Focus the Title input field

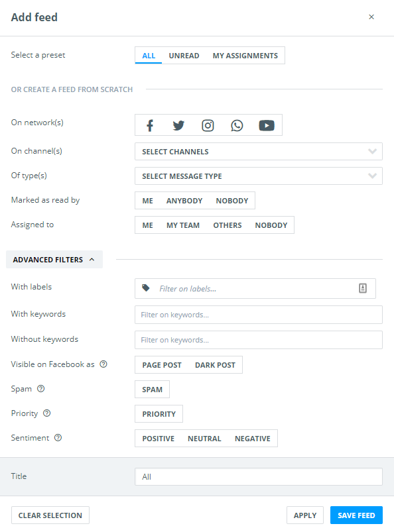(259, 477)
